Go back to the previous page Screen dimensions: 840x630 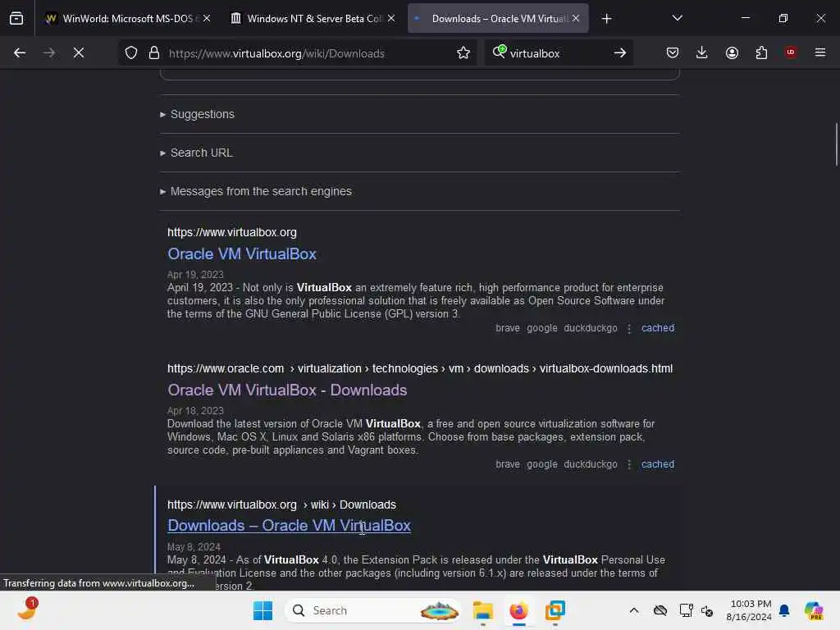point(20,53)
